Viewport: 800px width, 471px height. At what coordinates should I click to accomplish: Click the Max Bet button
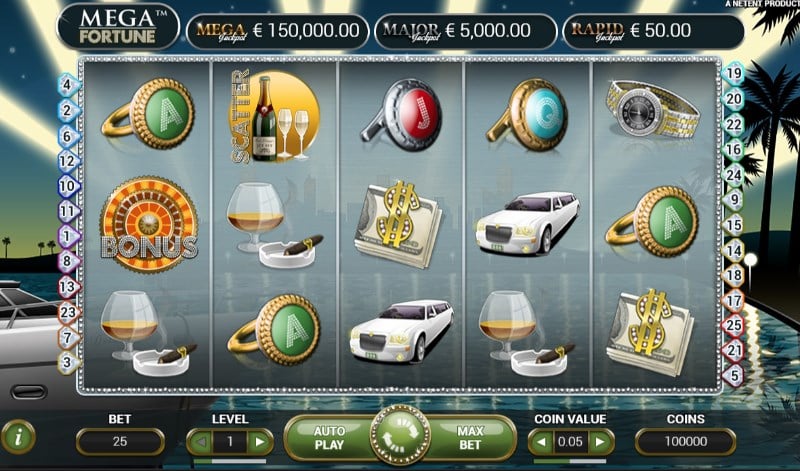click(x=469, y=438)
